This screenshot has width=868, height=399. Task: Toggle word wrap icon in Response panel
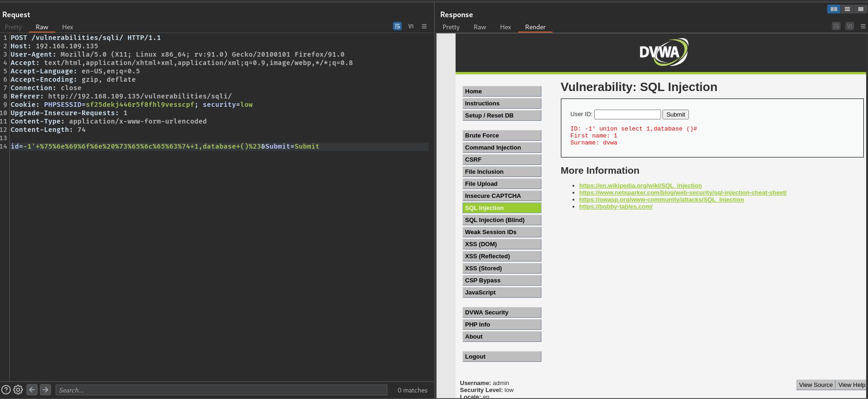[836, 26]
